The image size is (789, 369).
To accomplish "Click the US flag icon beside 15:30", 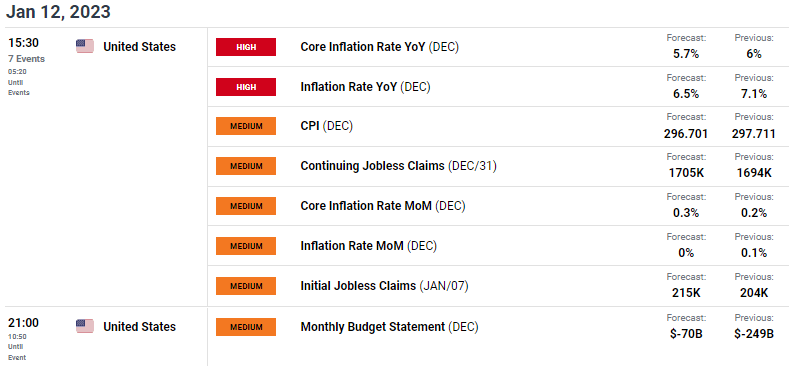I will coord(85,46).
